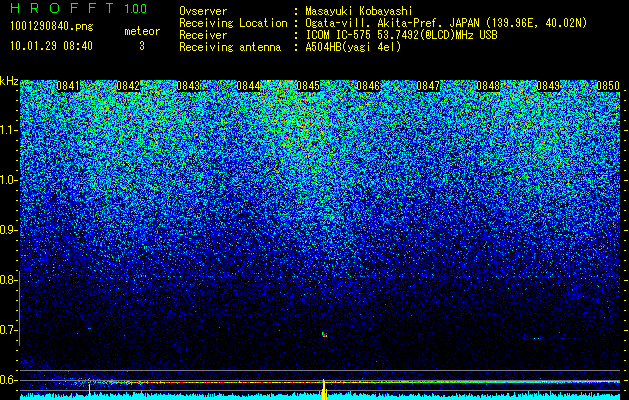Click the 0844 time marker
Viewport: 629px width, 400px height.
(x=248, y=86)
